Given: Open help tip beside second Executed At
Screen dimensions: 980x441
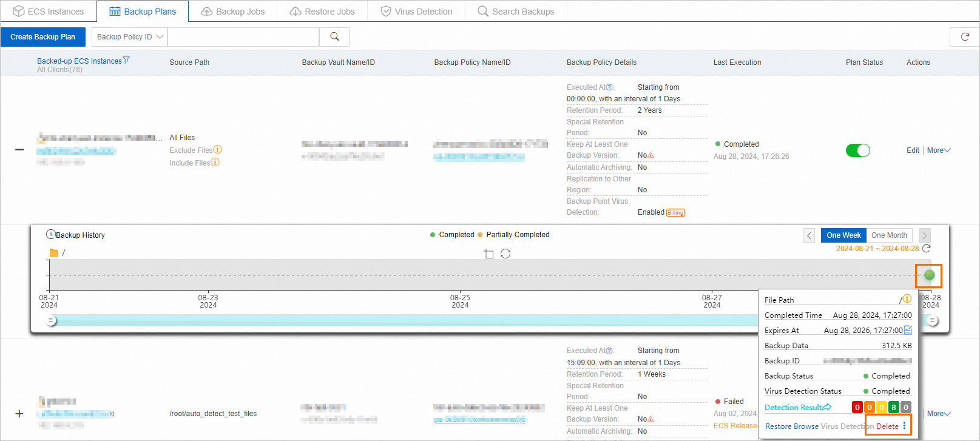Looking at the screenshot, I should (609, 351).
